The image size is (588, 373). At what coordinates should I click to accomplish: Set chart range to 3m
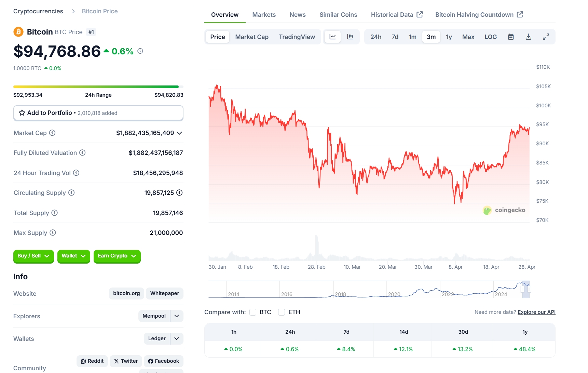[x=431, y=37]
